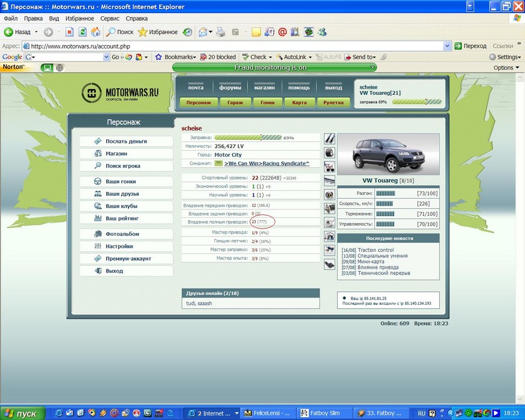Click the VW Touareg car thumbnail
Image resolution: width=525 pixels, height=420 pixels.
tap(388, 154)
